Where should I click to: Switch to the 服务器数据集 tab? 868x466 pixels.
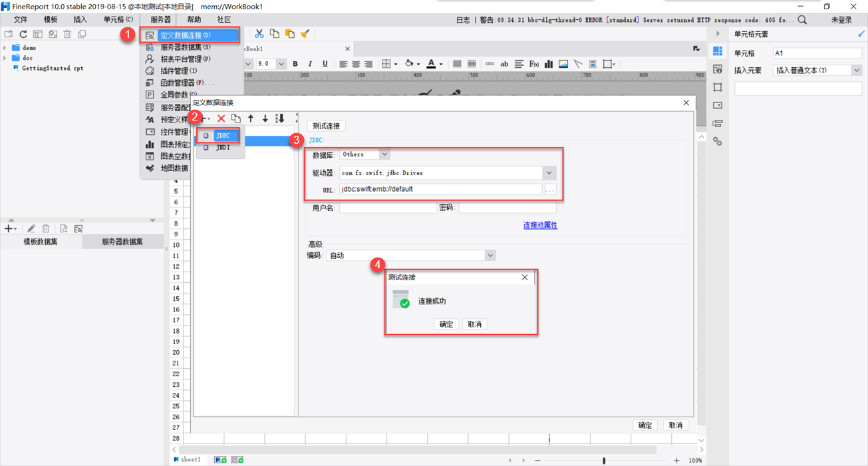(122, 242)
